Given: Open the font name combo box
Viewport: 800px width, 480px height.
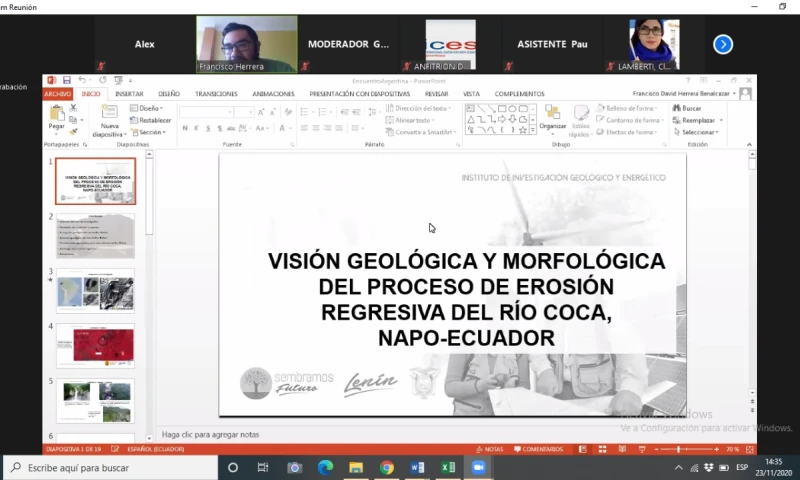Looking at the screenshot, I should point(206,112).
